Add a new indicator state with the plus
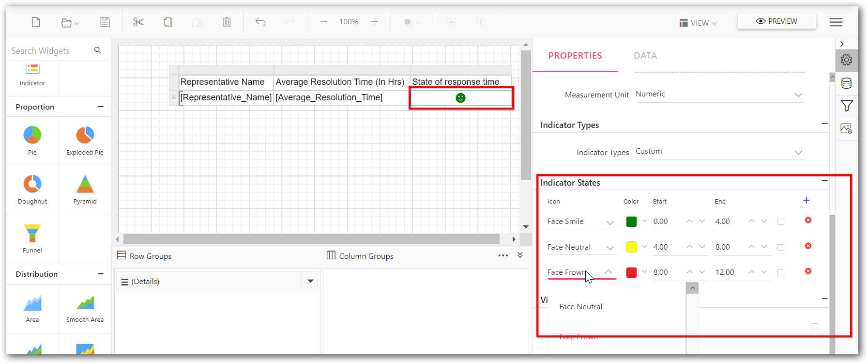The height and width of the screenshot is (364, 868). 807,200
